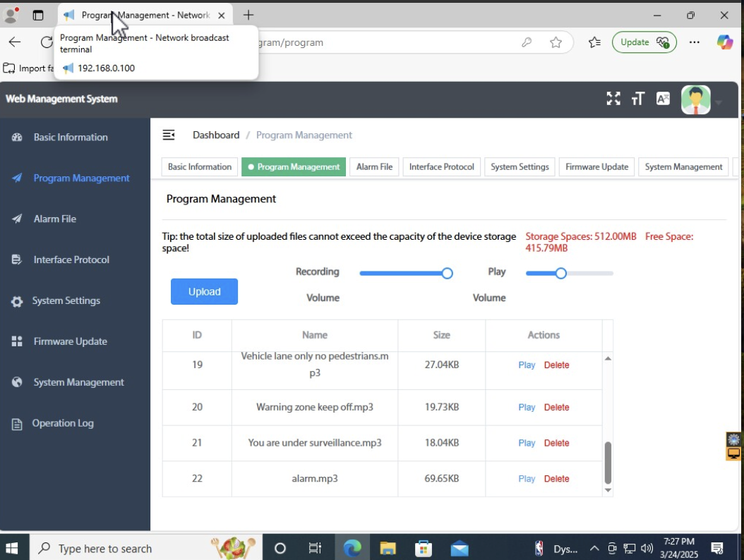Bookmark page with the star icon
The width and height of the screenshot is (744, 560).
(x=556, y=42)
